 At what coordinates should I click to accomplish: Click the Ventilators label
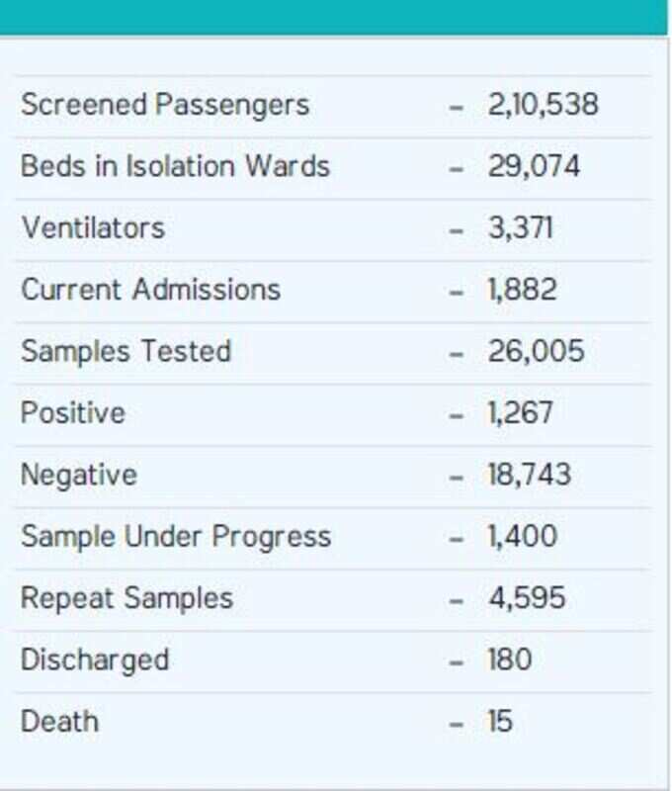click(93, 228)
